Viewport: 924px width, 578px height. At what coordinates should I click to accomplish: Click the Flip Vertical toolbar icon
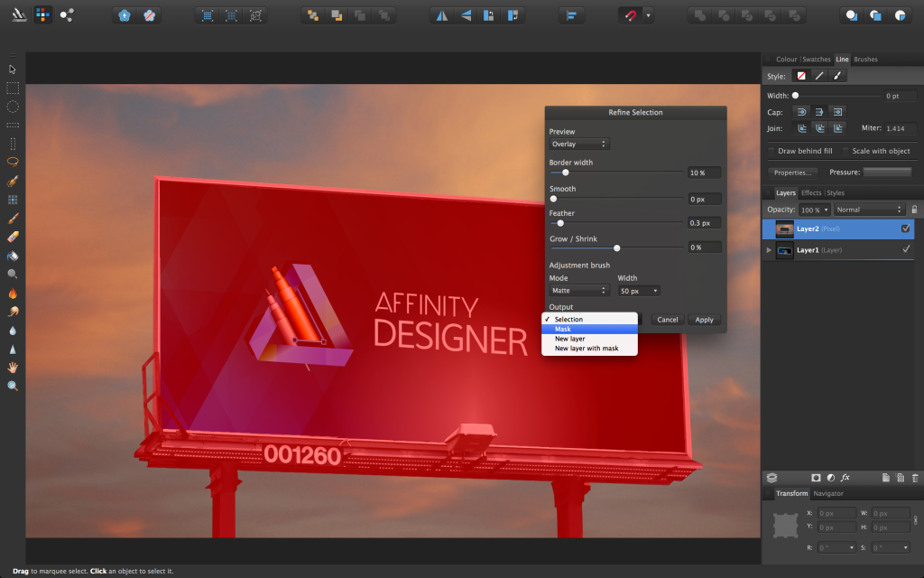pos(466,15)
